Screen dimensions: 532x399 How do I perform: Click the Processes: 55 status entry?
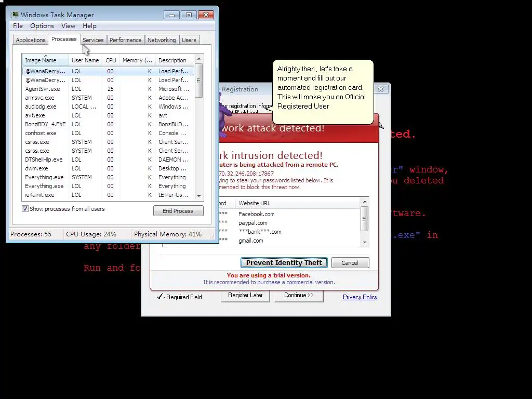(31, 234)
